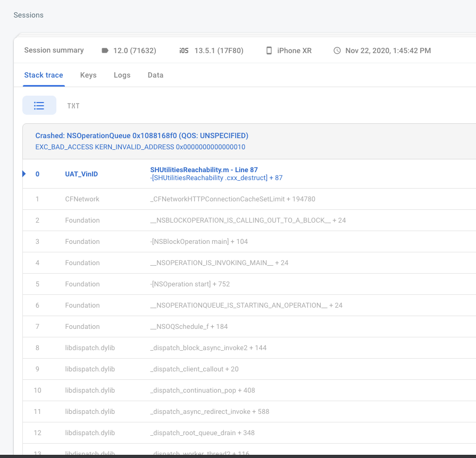Switch stack trace to TXT view
The width and height of the screenshot is (476, 458).
73,105
